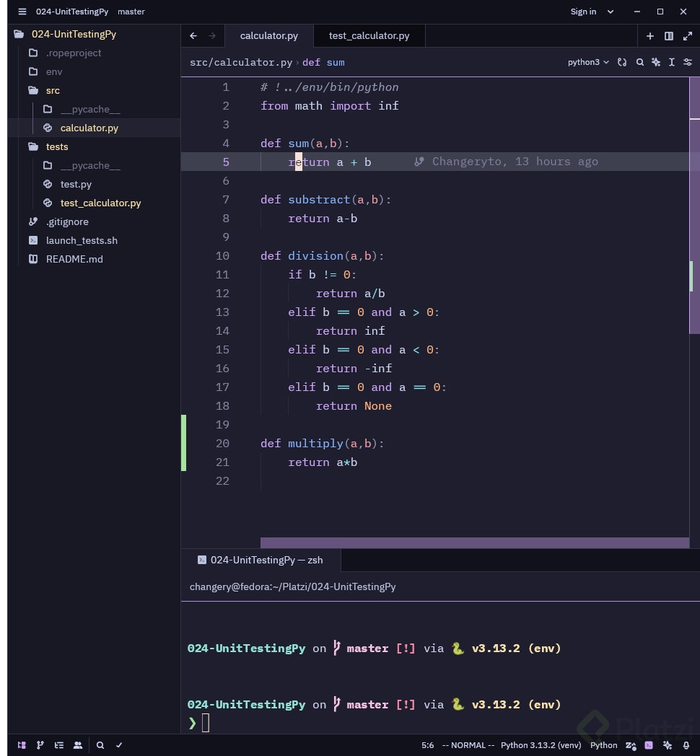Click line number 10 in the gutter
Image resolution: width=700 pixels, height=756 pixels.
pyautogui.click(x=222, y=255)
